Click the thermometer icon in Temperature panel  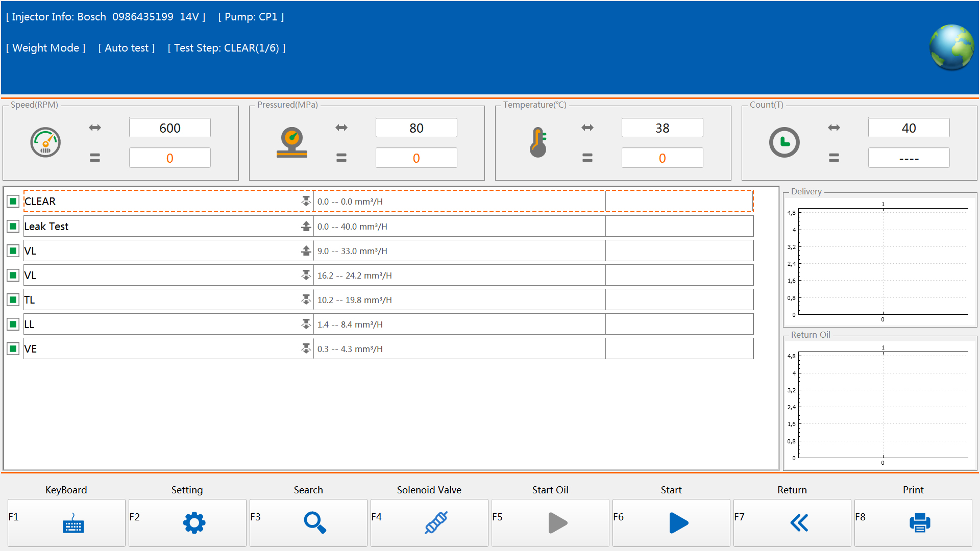(538, 142)
